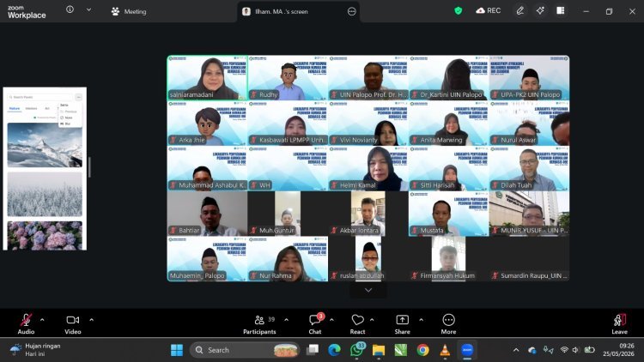Click the meeting information icon
Viewport: 644px width, 362px height.
click(x=70, y=9)
